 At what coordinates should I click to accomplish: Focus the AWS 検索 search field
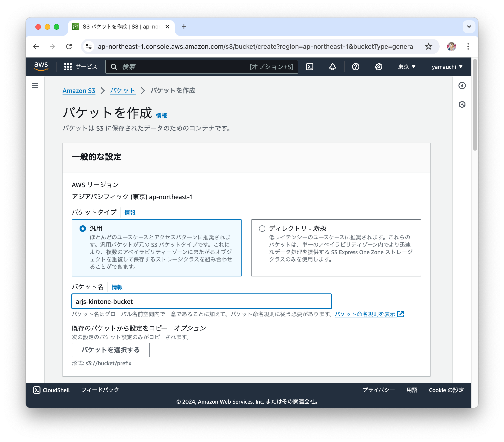tap(201, 67)
